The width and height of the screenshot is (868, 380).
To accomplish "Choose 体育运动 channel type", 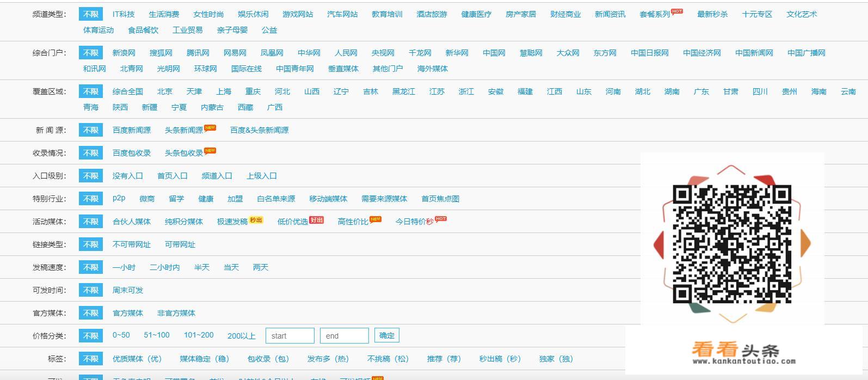I will 99,30.
